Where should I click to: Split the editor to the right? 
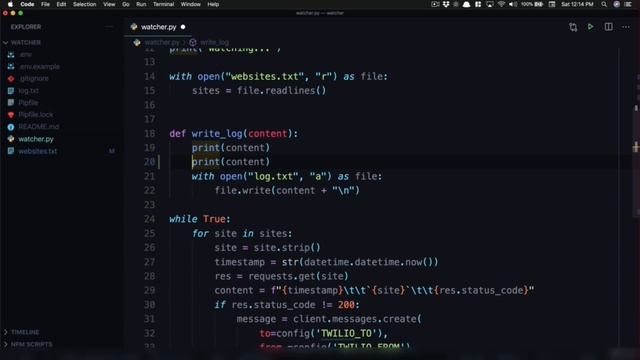tap(609, 27)
